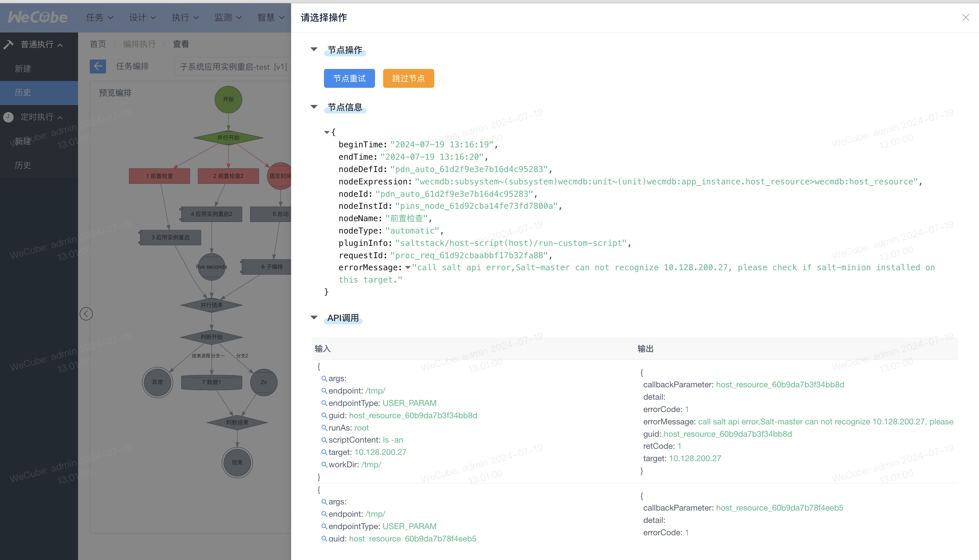Collapse the 普通执行 sidebar group
This screenshot has width=979, height=560.
coord(60,45)
